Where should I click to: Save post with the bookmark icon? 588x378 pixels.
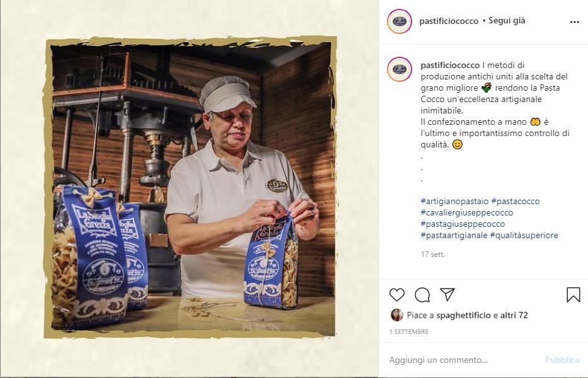coord(574,295)
